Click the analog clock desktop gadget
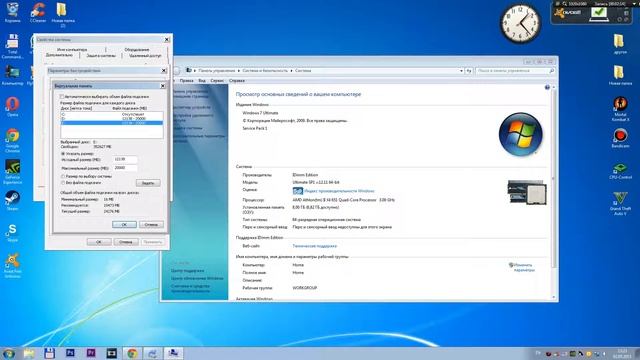This screenshot has height=360, width=640. coord(520,24)
